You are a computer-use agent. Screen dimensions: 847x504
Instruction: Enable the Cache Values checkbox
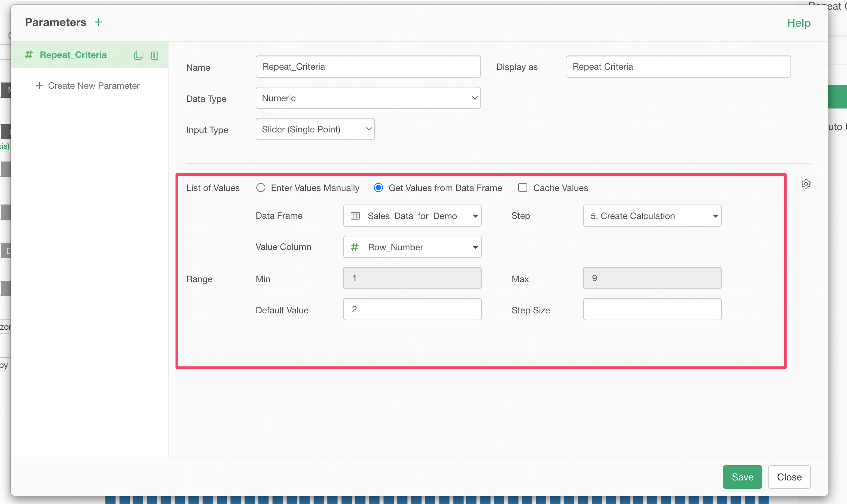(522, 188)
